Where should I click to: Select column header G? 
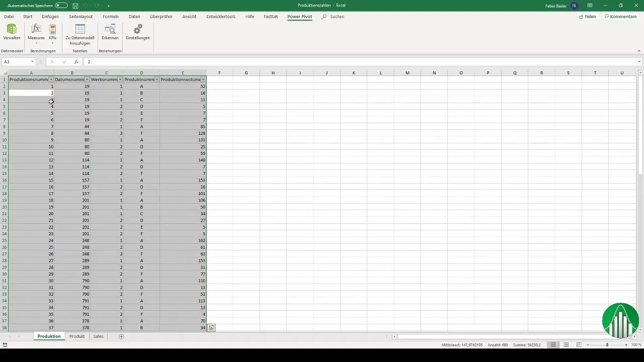click(246, 73)
